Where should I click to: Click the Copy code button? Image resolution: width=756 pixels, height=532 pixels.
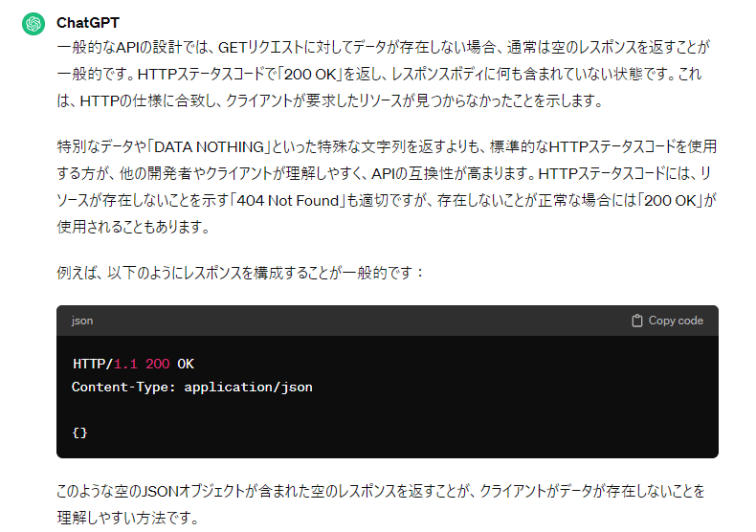coord(667,321)
